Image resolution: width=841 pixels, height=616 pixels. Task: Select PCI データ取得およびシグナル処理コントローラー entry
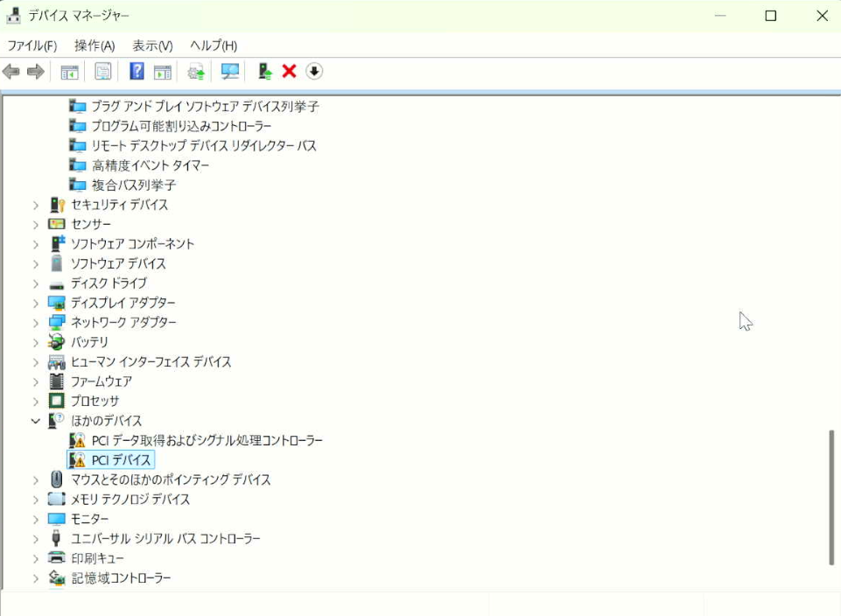pos(207,440)
